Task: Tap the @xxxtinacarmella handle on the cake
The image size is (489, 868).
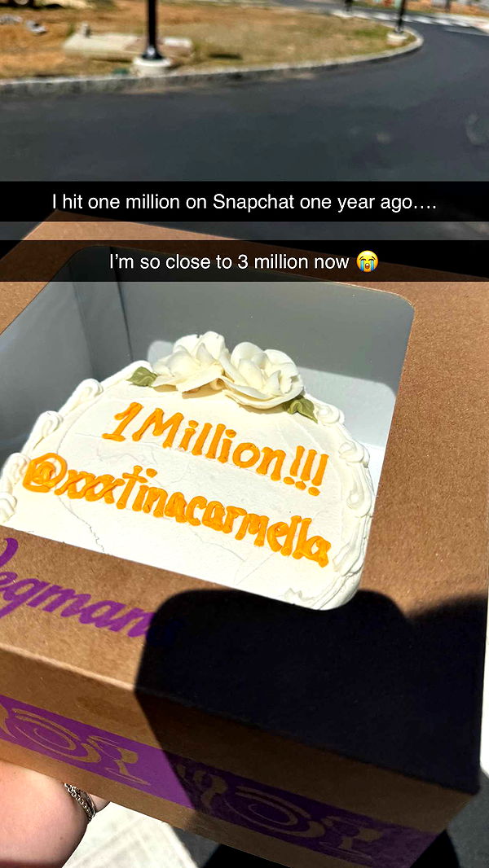Action: coord(176,507)
